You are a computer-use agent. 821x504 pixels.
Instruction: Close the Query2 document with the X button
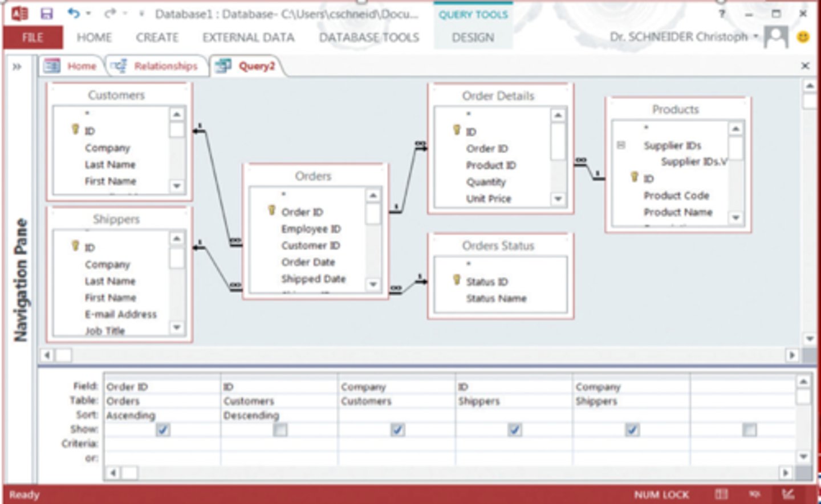coord(805,66)
